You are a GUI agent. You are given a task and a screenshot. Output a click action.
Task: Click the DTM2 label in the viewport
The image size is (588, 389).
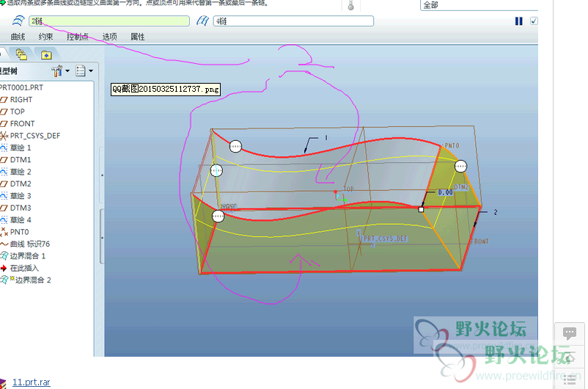click(462, 186)
